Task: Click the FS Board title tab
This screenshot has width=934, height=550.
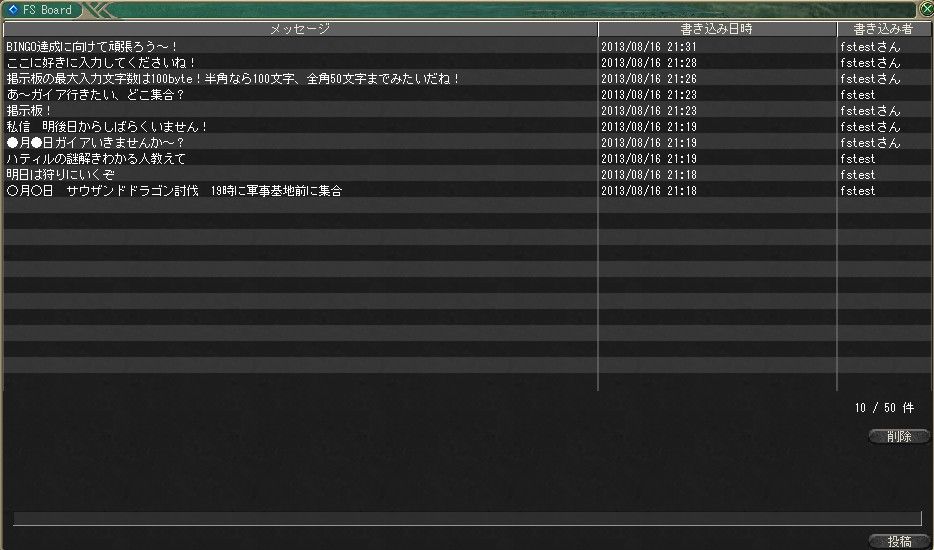Action: point(42,10)
